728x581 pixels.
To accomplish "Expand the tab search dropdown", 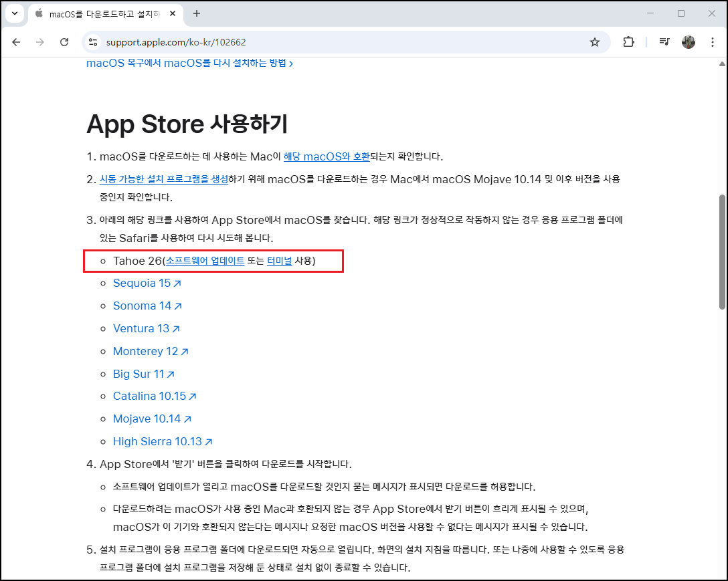I will click(x=15, y=13).
